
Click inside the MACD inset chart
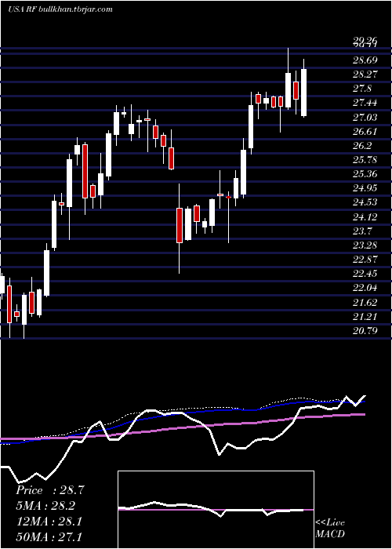pos(216,510)
